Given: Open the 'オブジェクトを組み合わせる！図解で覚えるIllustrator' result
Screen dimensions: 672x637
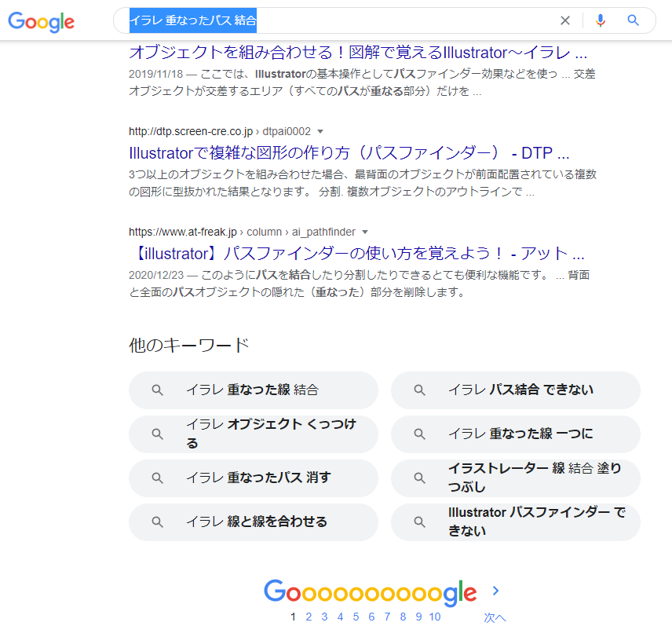Looking at the screenshot, I should coord(358,53).
